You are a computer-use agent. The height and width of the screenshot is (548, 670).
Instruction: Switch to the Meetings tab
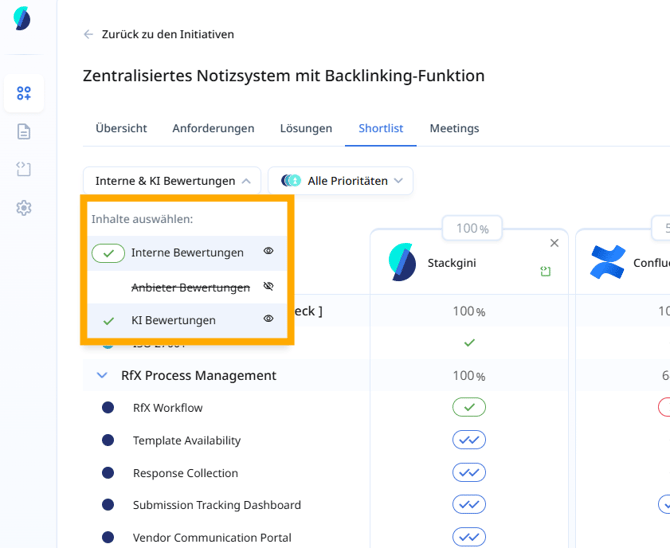tap(454, 128)
